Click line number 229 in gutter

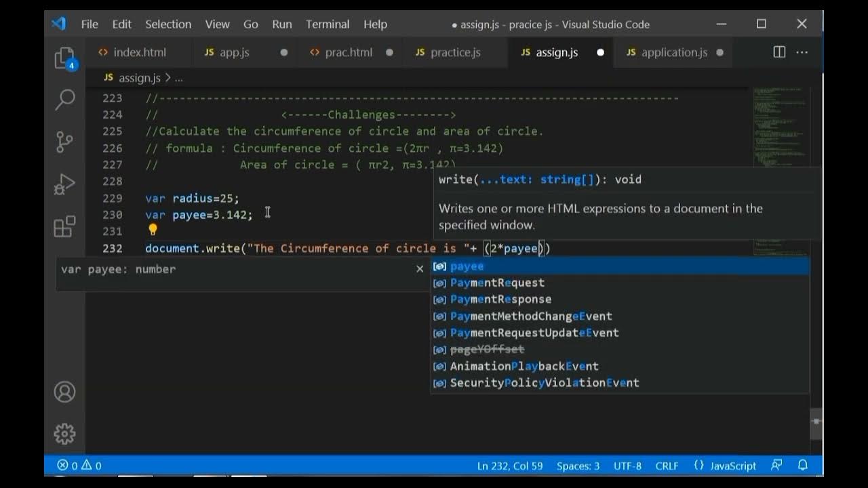coord(113,198)
